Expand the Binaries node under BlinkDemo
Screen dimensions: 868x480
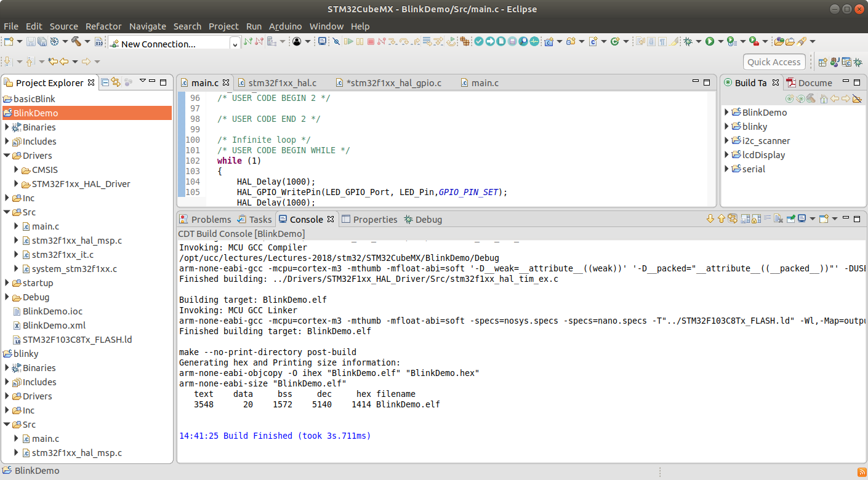7,127
